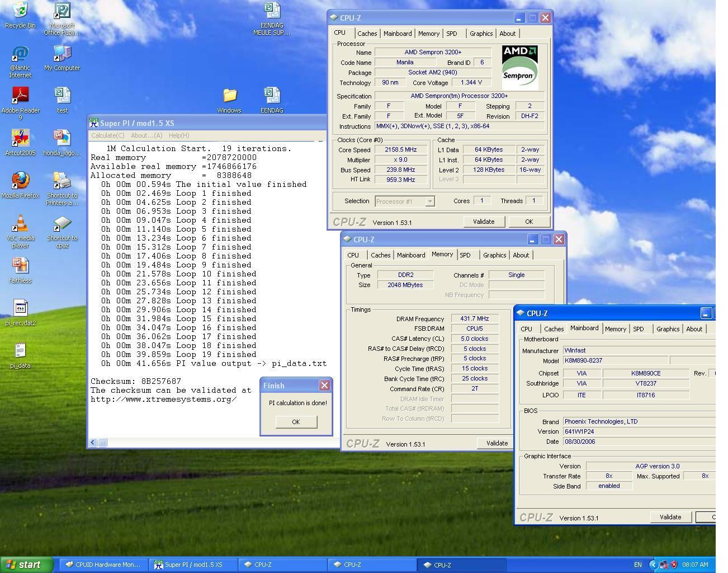Click Validate in Memory CPU-Z window
The height and width of the screenshot is (573, 728).
coord(497,443)
